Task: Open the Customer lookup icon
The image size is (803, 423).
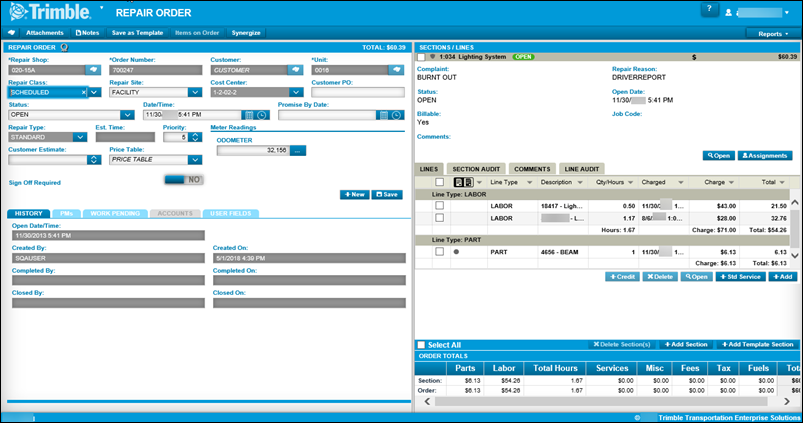Action: [x=295, y=70]
